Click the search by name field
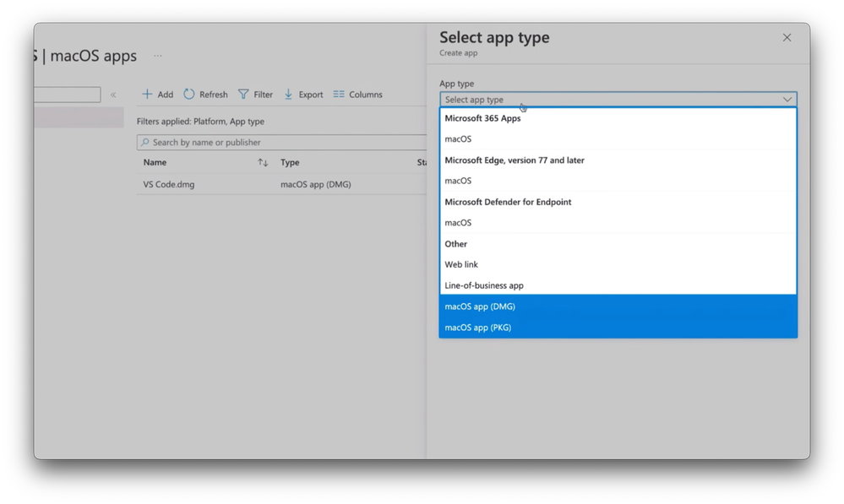The height and width of the screenshot is (504, 844). [283, 143]
